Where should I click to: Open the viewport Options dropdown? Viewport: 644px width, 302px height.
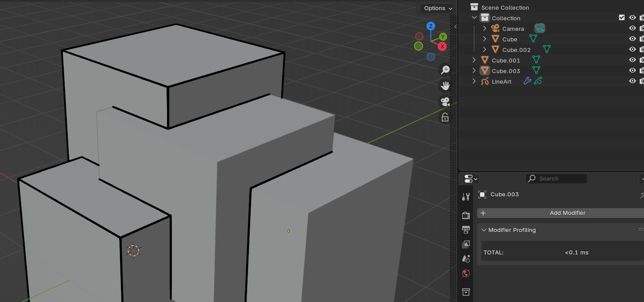pyautogui.click(x=437, y=8)
